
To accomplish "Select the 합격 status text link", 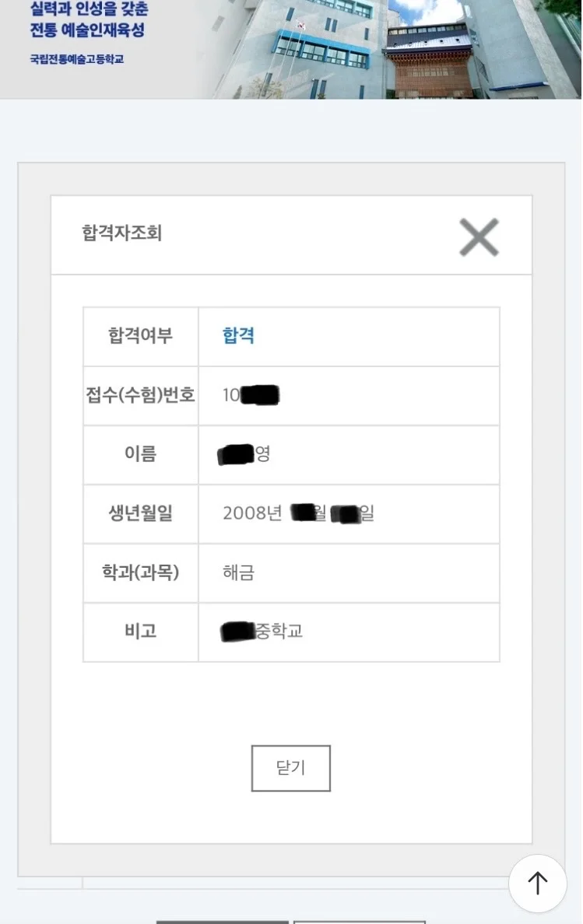I will [237, 336].
